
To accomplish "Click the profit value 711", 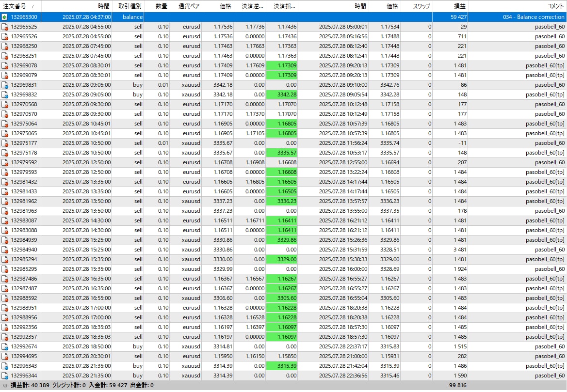I will pos(462,36).
